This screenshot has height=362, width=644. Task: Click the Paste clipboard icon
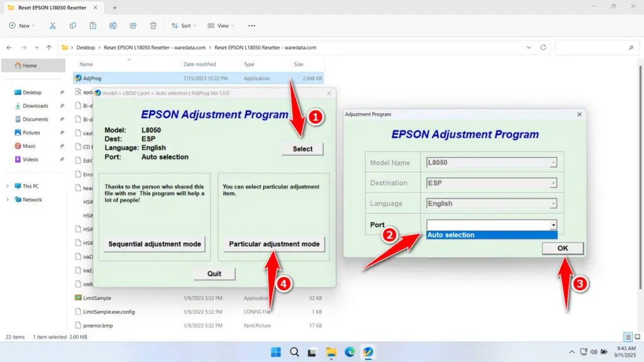pos(93,26)
